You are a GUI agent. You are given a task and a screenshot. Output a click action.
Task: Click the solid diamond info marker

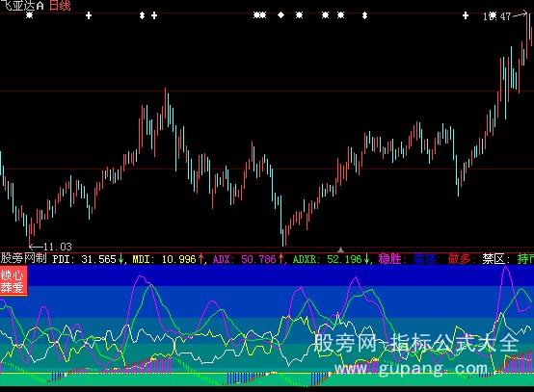[280, 15]
